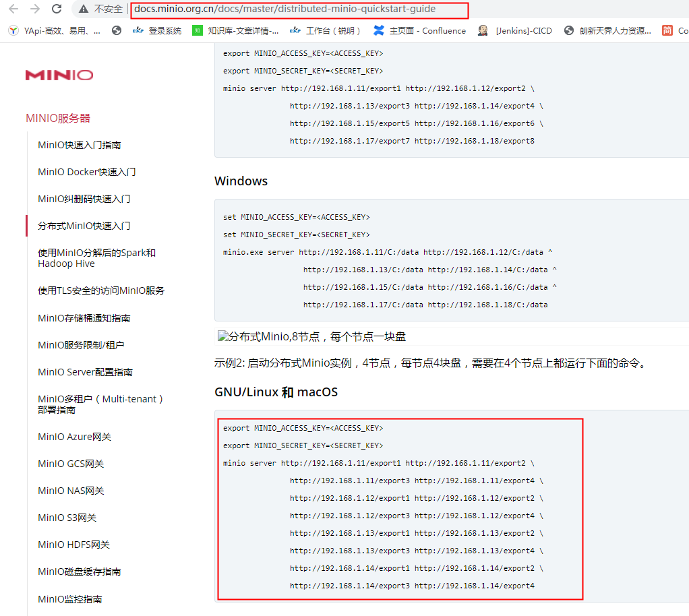Open the YApi bookmark icon
The width and height of the screenshot is (689, 616).
12,30
